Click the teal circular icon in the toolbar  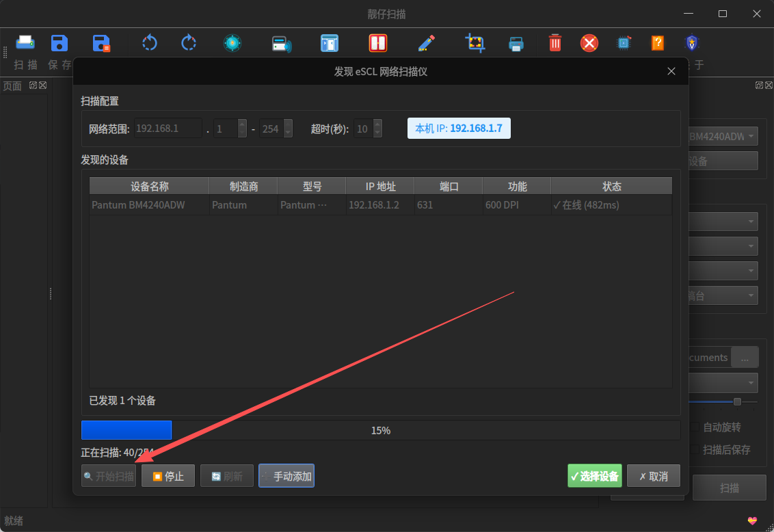click(x=232, y=43)
